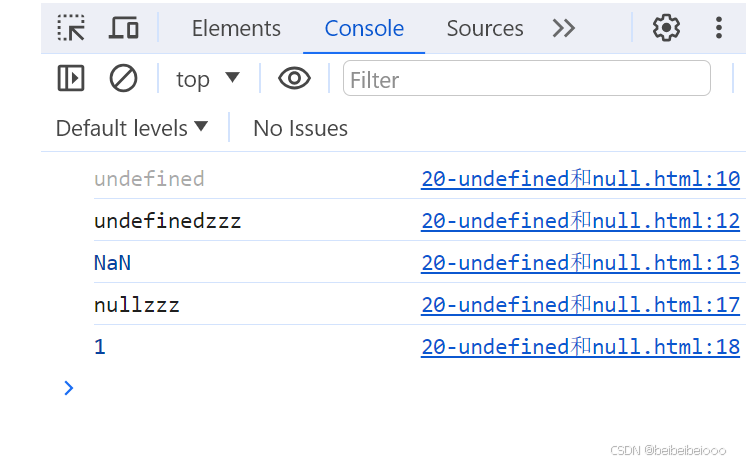This screenshot has height=463, width=746.
Task: Show the console sidebar panel
Action: click(71, 79)
